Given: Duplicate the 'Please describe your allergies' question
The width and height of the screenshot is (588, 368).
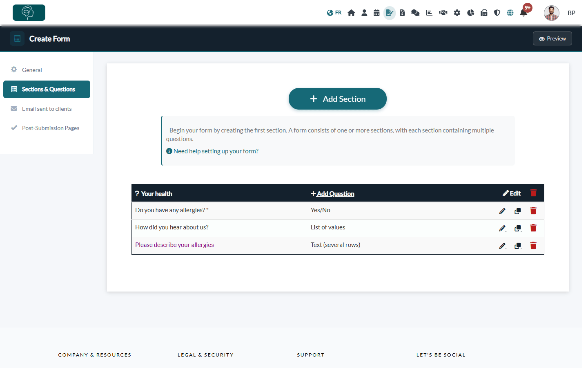Looking at the screenshot, I should tap(518, 246).
